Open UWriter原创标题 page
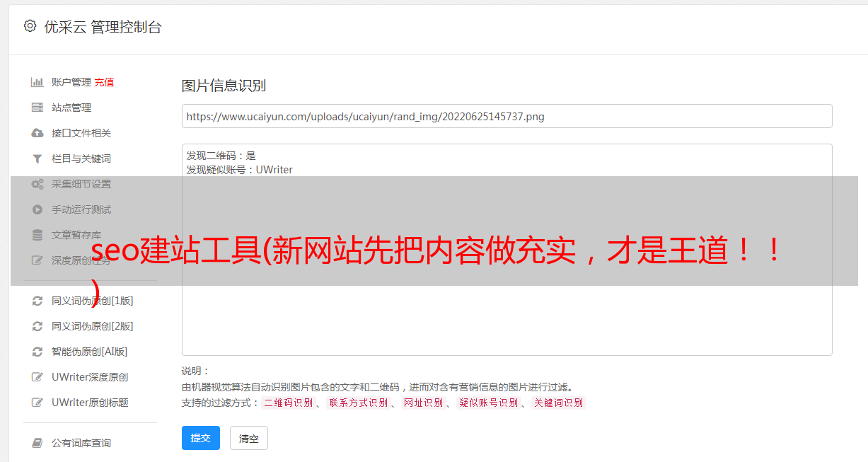The width and height of the screenshot is (868, 462). point(90,403)
